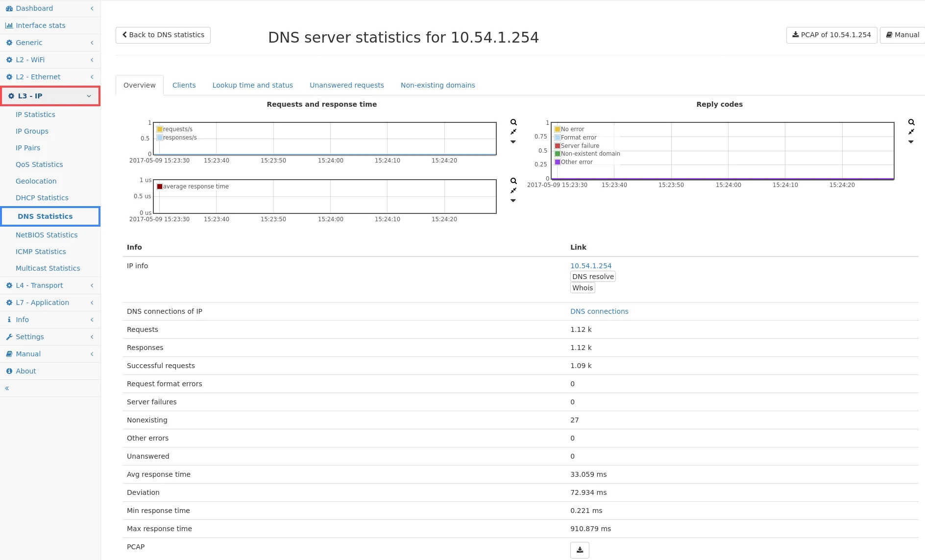The width and height of the screenshot is (925, 560).
Task: Collapse the sidebar with double-chevron icon
Action: coord(7,388)
